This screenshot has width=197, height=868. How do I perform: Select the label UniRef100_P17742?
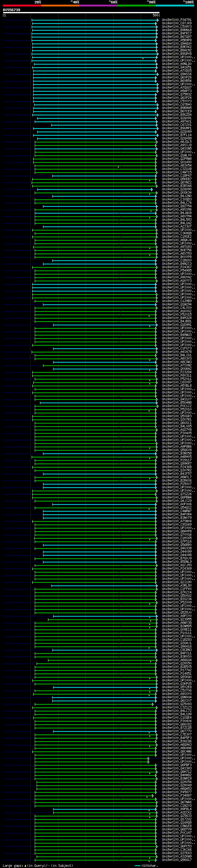click(x=177, y=670)
